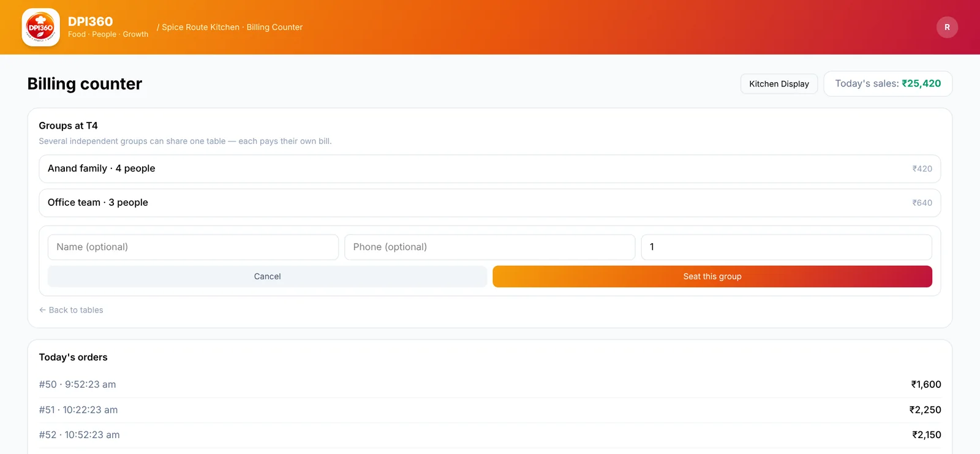This screenshot has width=980, height=454.
Task: Click the DPI360 chef-hat logo icon
Action: point(40,27)
